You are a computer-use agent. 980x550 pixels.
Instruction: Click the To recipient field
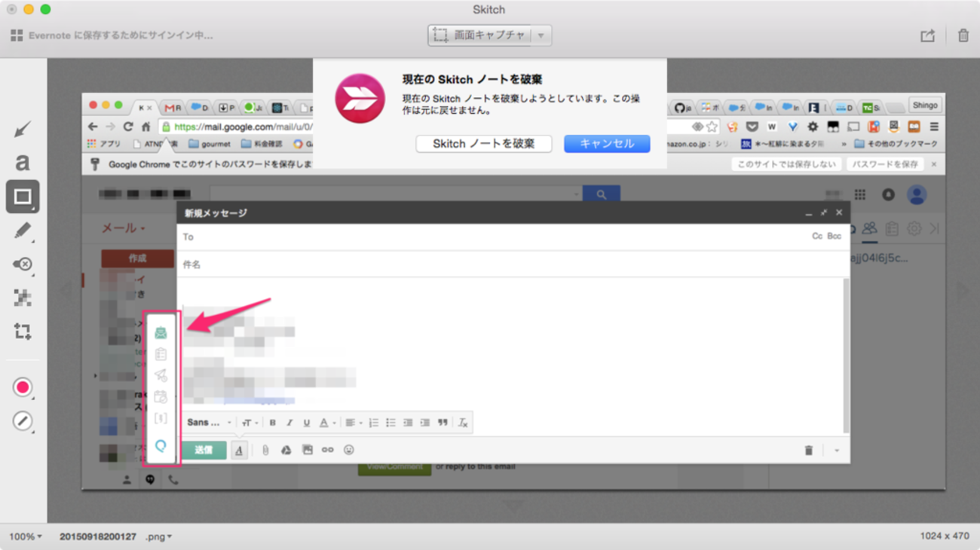[494, 237]
